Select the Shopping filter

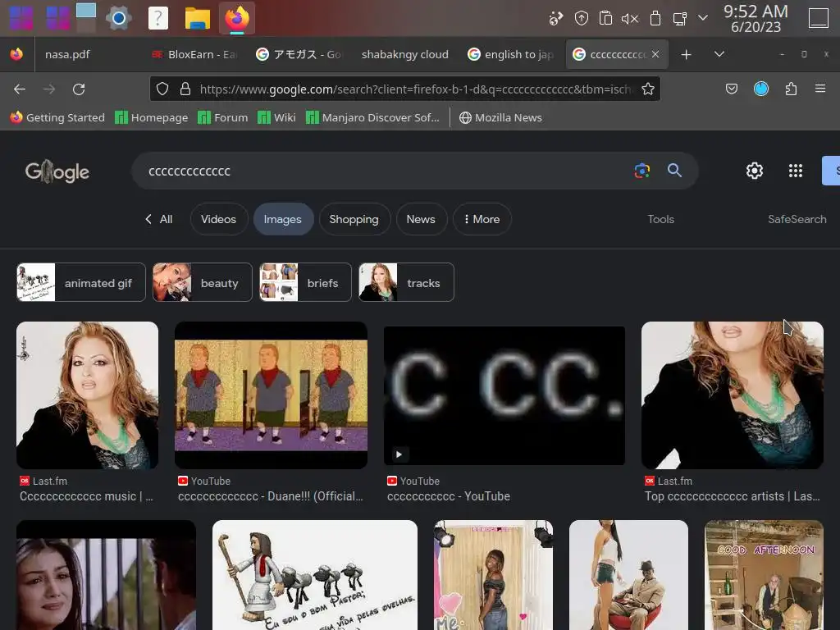point(354,219)
